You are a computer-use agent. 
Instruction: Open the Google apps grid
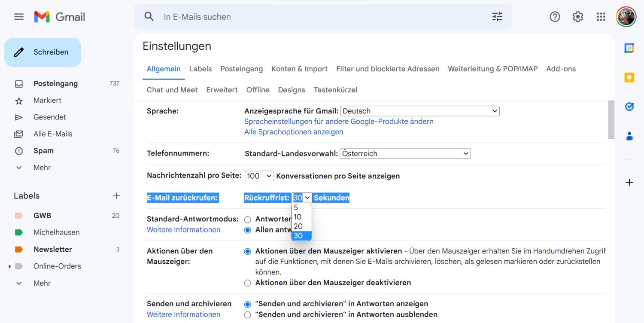click(601, 17)
